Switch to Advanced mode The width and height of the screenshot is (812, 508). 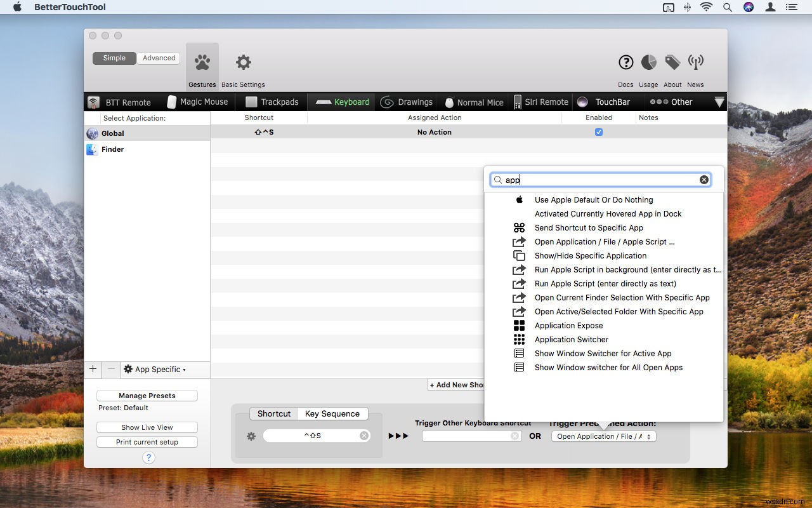158,58
